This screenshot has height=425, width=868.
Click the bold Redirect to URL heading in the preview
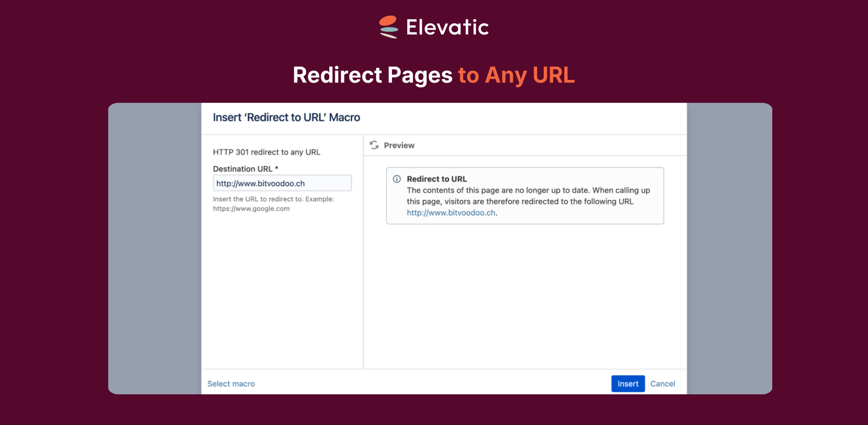click(437, 179)
